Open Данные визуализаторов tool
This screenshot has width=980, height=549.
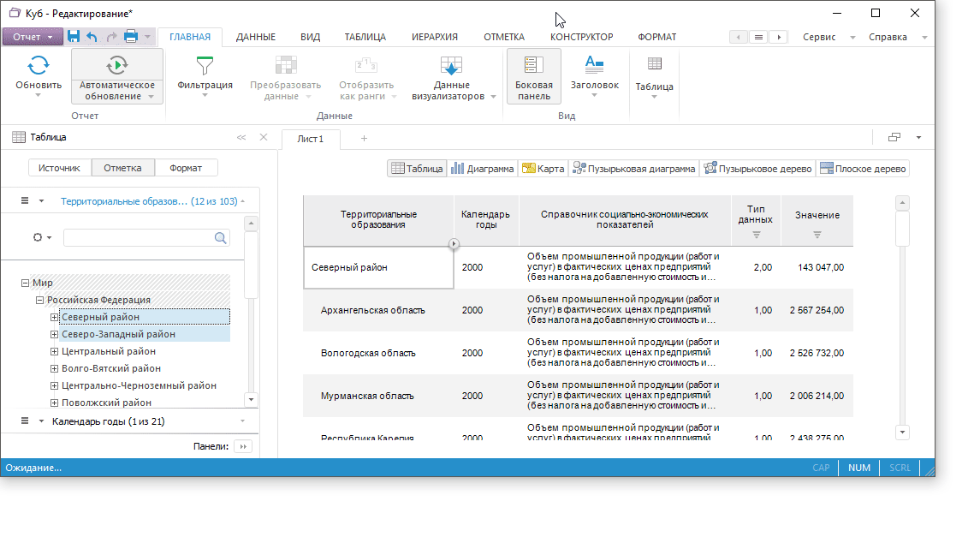(x=451, y=67)
